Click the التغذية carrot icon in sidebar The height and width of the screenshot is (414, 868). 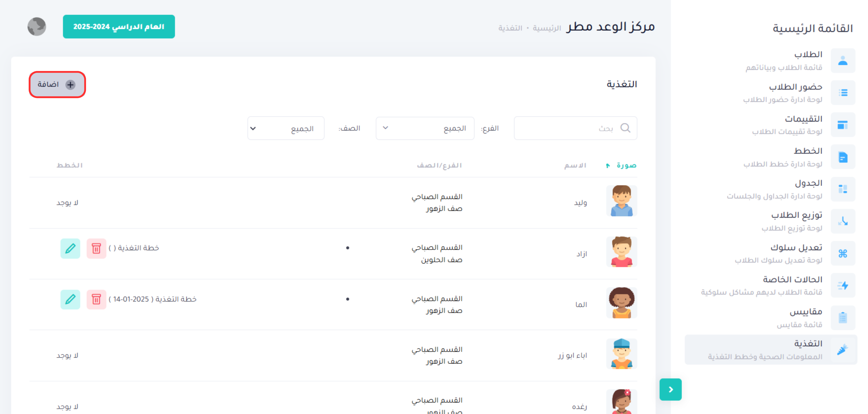pos(843,350)
